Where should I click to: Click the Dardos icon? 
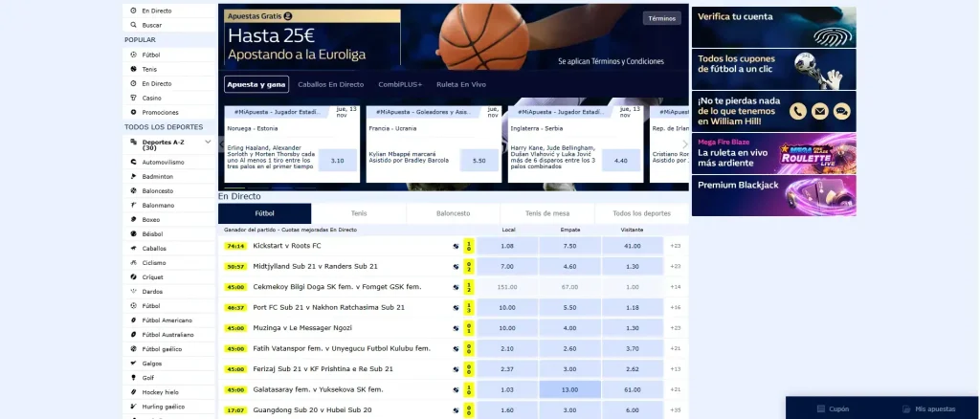133,291
